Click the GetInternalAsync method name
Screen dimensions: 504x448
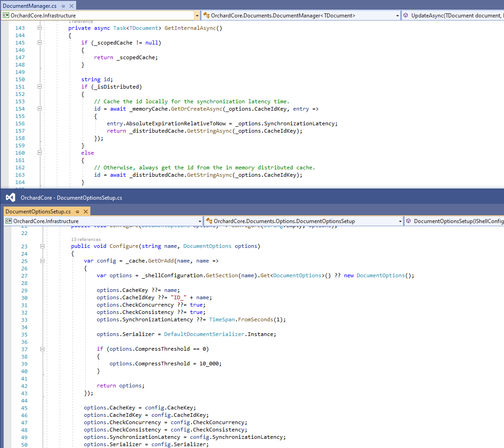point(190,28)
